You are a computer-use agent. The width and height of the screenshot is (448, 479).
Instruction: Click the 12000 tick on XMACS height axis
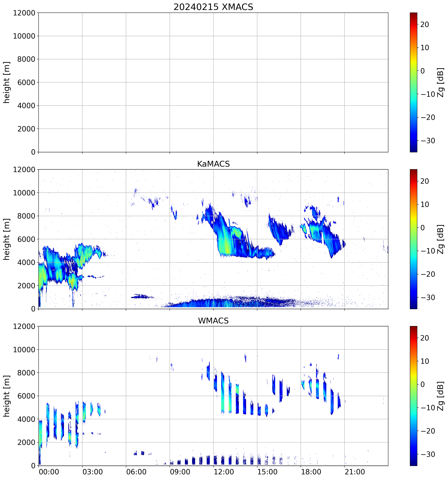(x=24, y=13)
